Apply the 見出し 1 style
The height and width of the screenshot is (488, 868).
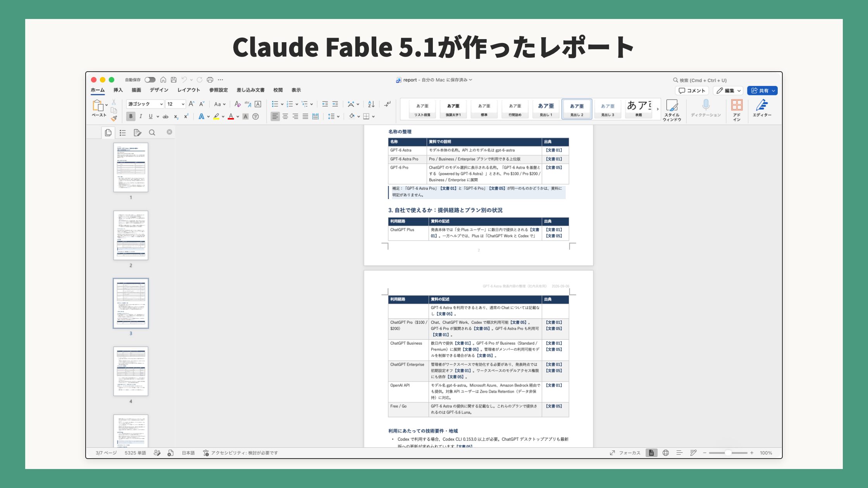tap(546, 109)
